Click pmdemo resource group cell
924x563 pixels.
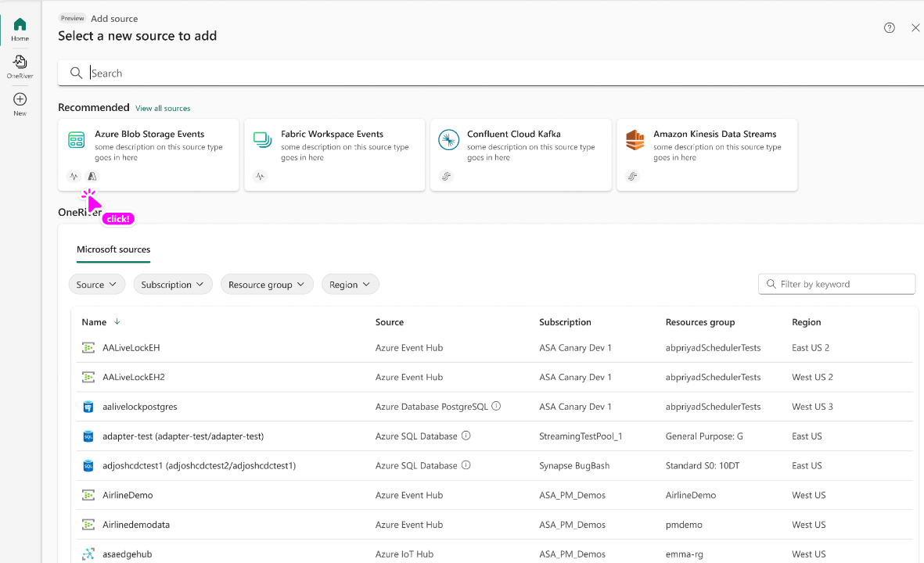coord(684,525)
